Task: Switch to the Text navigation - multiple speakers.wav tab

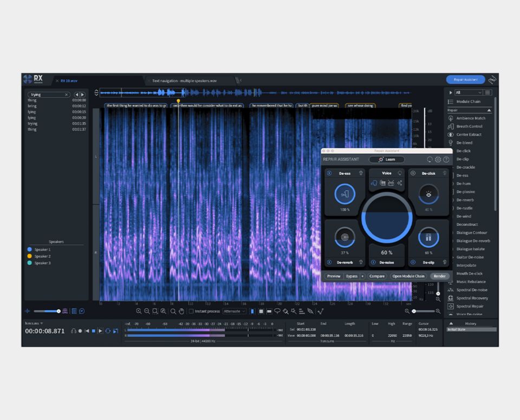Action: [184, 80]
